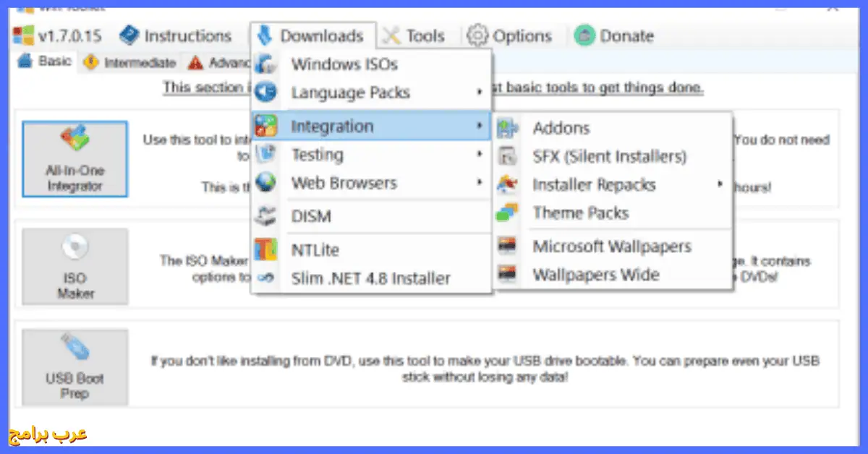Click the Theme Packs icon

click(508, 213)
